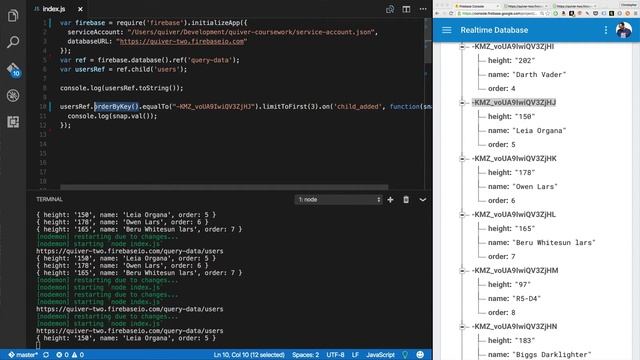Open the warnings indicator in status bar

pos(78,355)
